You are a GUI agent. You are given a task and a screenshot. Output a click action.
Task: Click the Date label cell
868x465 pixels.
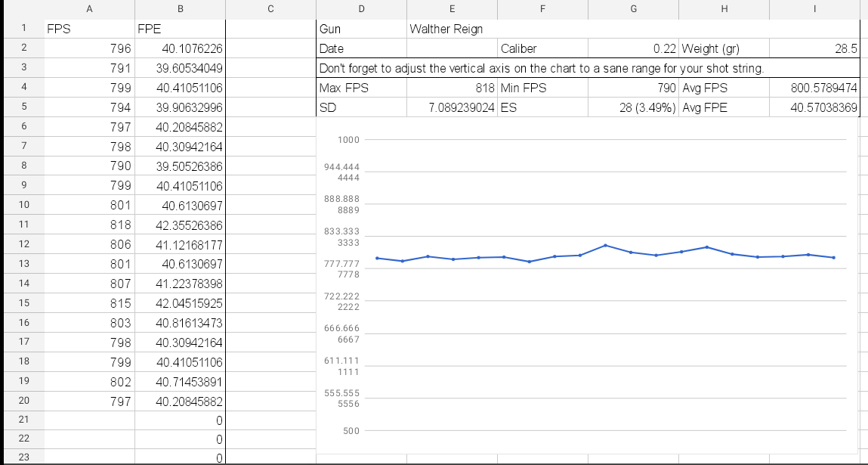pyautogui.click(x=362, y=49)
